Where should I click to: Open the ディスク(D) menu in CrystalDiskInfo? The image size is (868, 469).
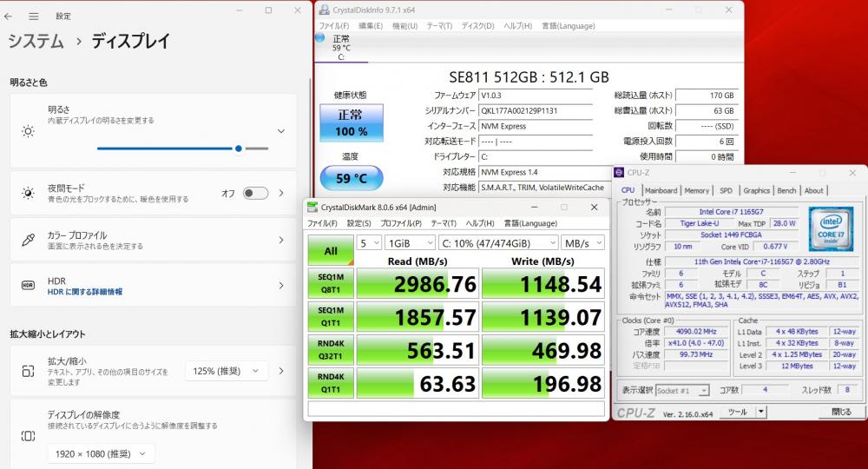tap(477, 25)
